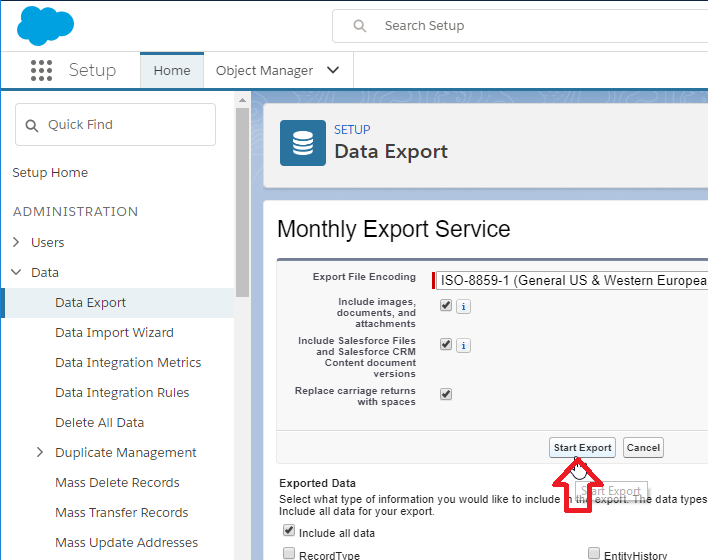This screenshot has height=560, width=708.
Task: Click the magnifier icon in Search Setup
Action: (360, 26)
